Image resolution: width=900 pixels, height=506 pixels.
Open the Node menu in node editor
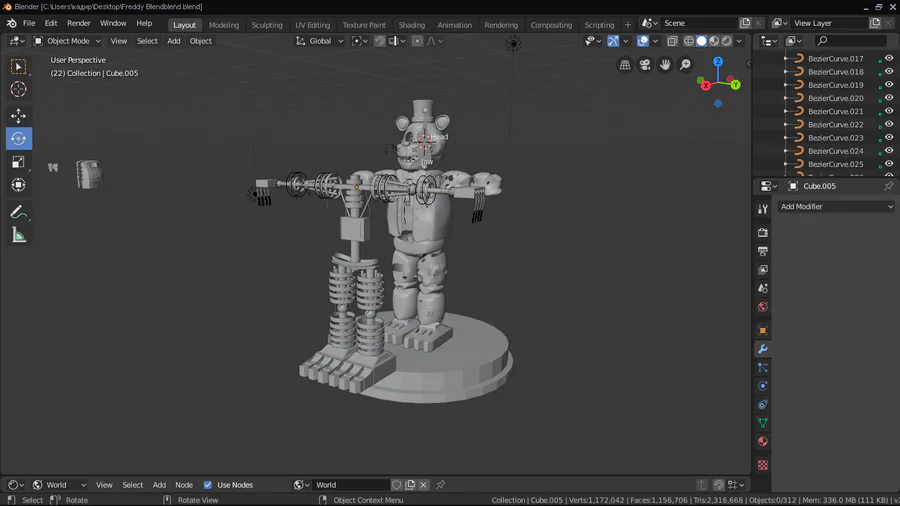pos(184,485)
